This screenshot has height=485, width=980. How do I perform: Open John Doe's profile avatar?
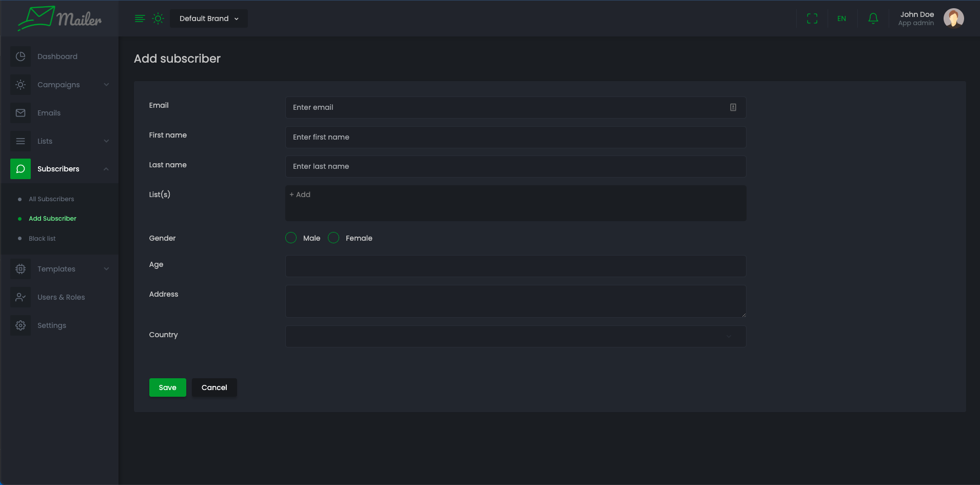point(953,18)
